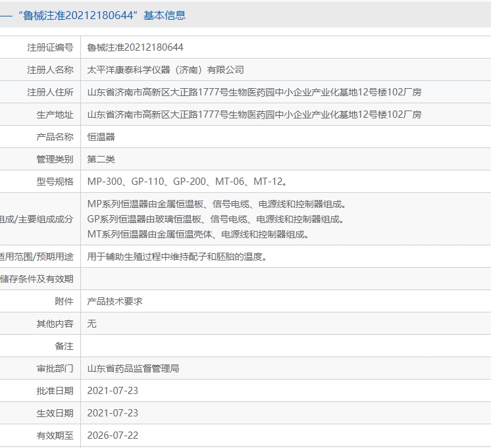Select the 生产地址 label

[55, 114]
